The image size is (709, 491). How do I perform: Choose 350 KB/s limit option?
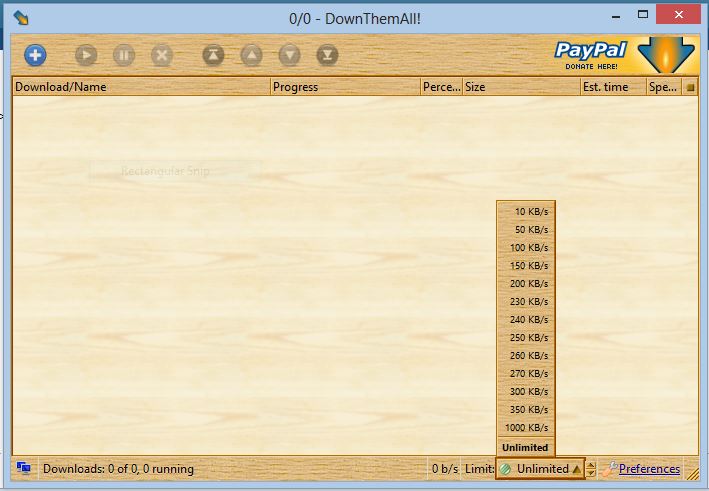point(526,410)
